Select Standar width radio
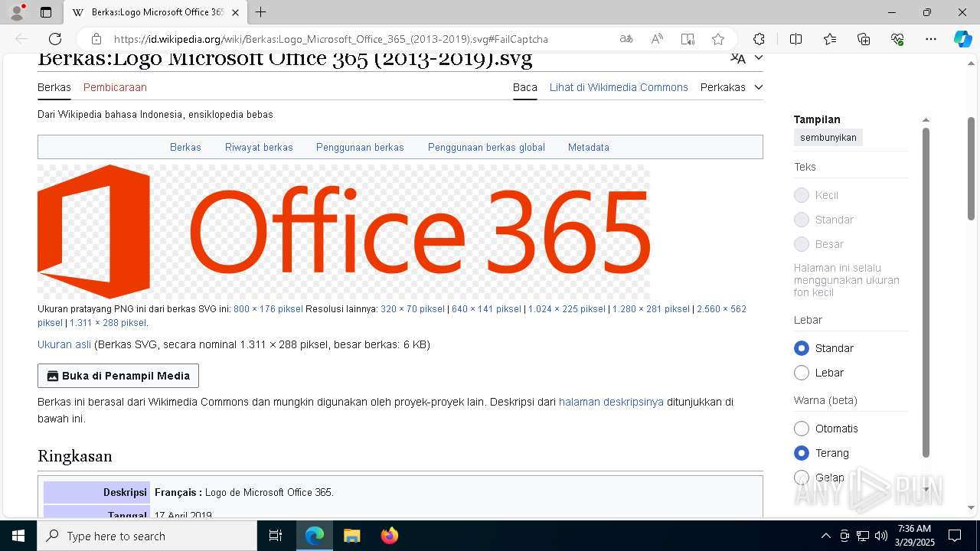Image resolution: width=980 pixels, height=551 pixels. pos(802,348)
